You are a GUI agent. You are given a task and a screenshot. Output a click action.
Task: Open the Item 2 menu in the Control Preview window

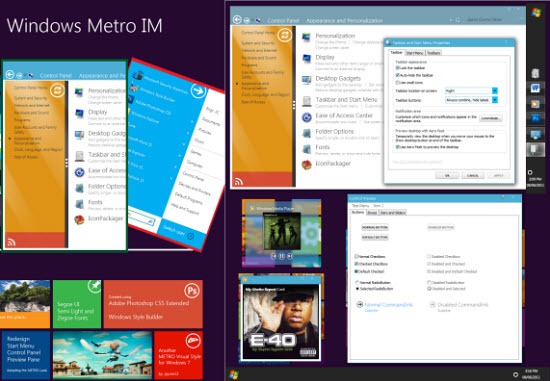(379, 206)
